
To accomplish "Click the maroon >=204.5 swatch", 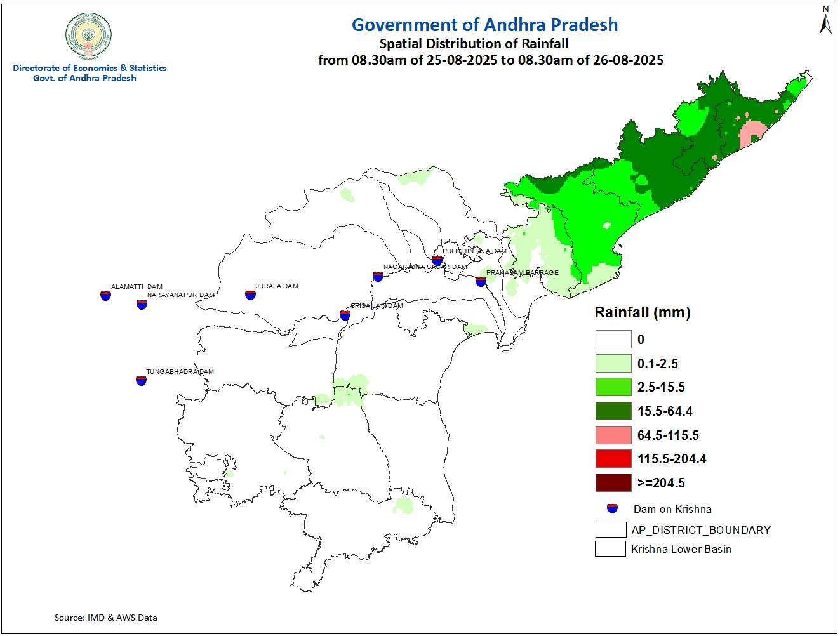I will coord(613,482).
